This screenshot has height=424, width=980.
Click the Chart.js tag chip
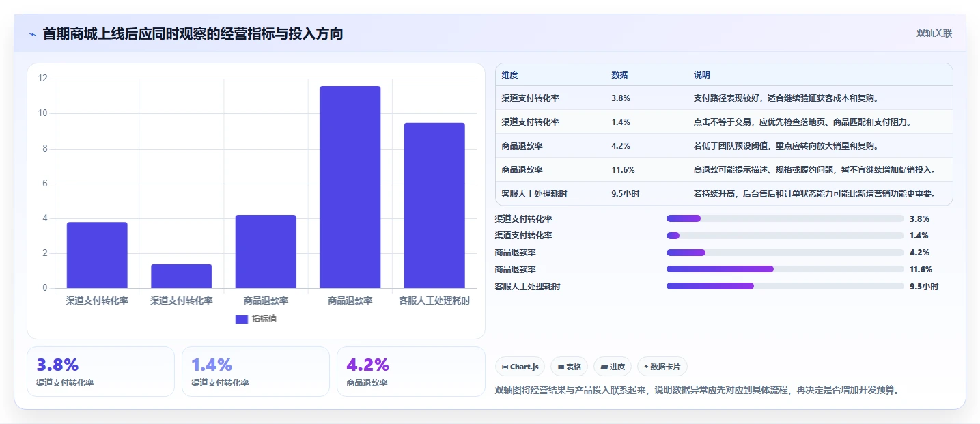(x=520, y=367)
